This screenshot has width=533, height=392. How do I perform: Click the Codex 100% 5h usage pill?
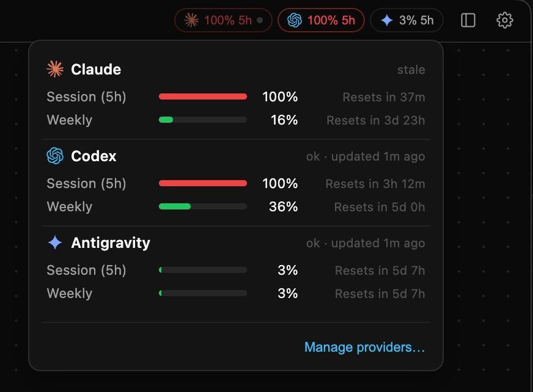pyautogui.click(x=322, y=20)
